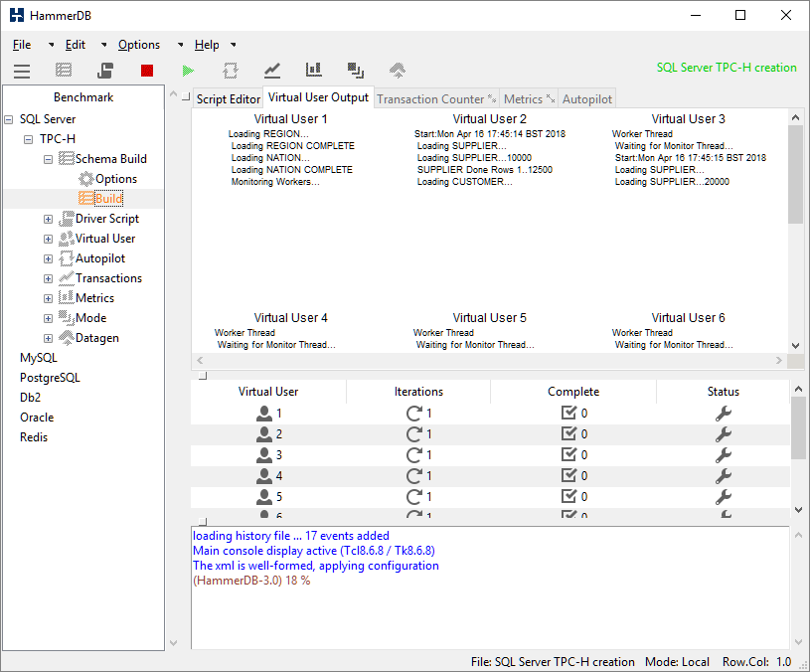Screen dimensions: 810x672
Task: Click the person icon for virtual user 3
Action: click(264, 455)
